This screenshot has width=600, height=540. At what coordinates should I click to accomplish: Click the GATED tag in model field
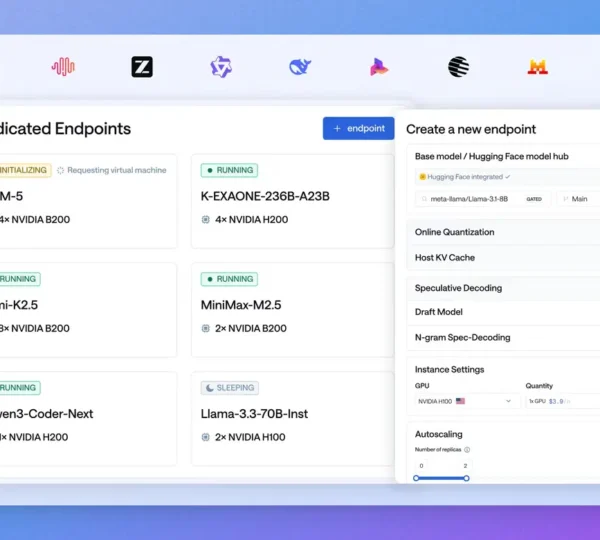[534, 199]
